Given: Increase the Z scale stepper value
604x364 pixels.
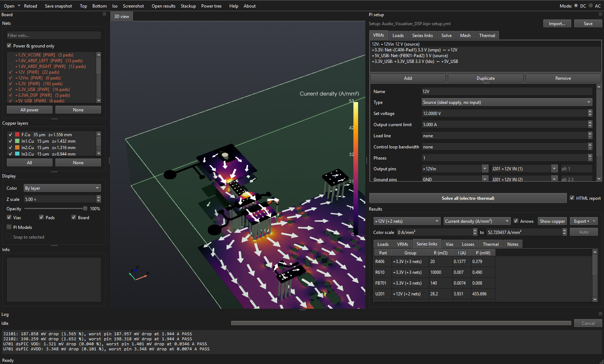Looking at the screenshot, I should (99, 197).
